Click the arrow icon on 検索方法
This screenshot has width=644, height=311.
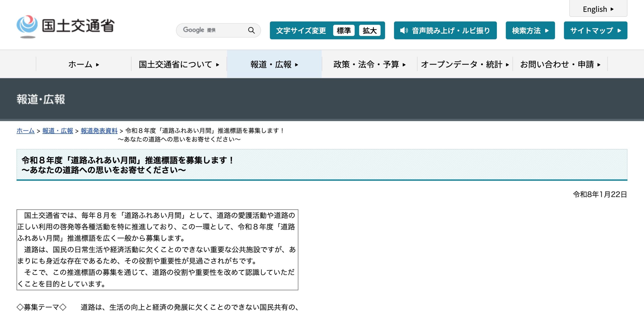pos(547,31)
